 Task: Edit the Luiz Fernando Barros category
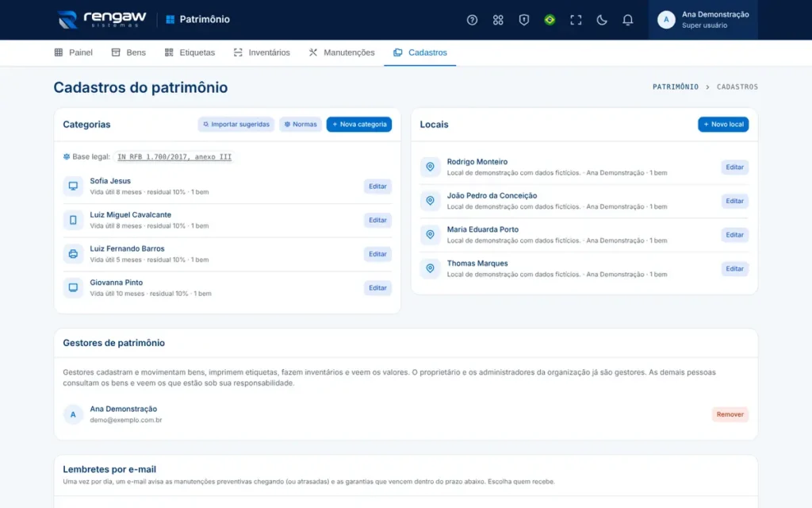point(377,254)
